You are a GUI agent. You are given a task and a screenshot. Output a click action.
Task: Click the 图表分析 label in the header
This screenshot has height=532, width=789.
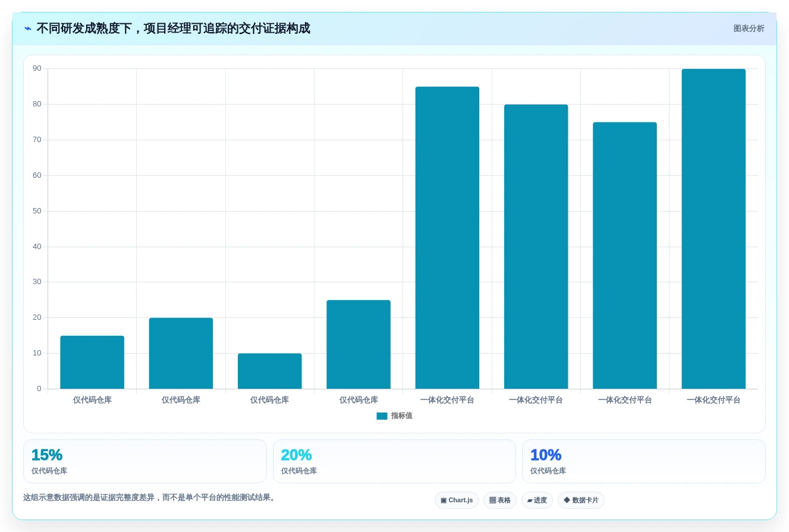coord(749,29)
